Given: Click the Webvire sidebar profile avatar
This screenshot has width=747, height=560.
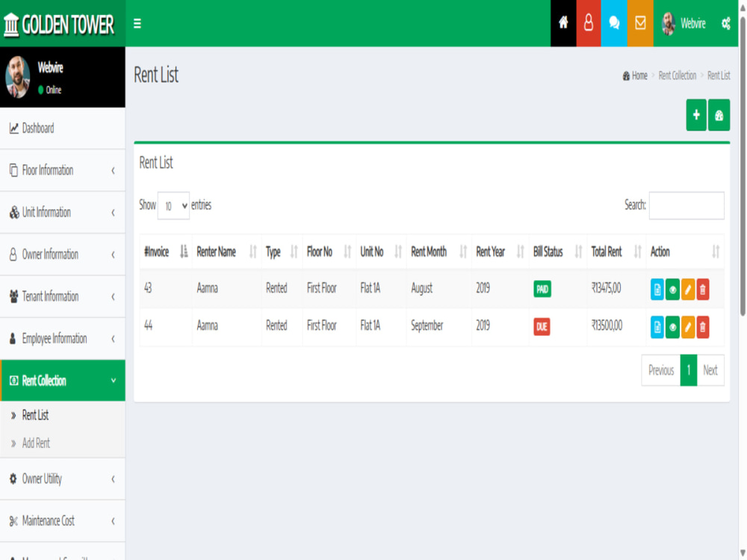Looking at the screenshot, I should click(18, 77).
